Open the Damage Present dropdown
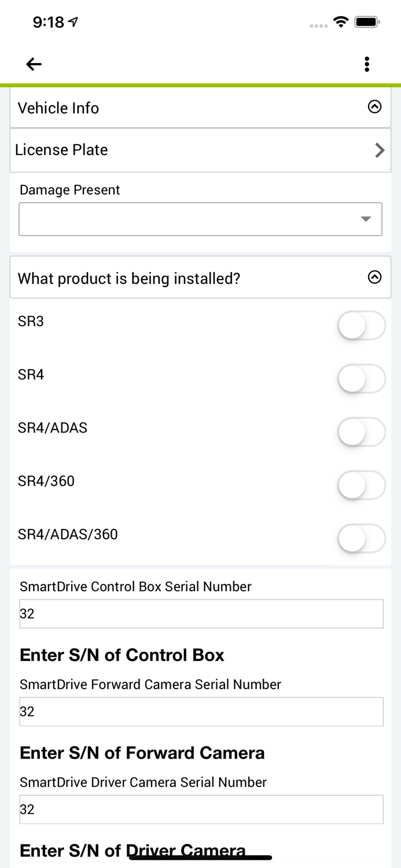401x868 pixels. click(200, 219)
